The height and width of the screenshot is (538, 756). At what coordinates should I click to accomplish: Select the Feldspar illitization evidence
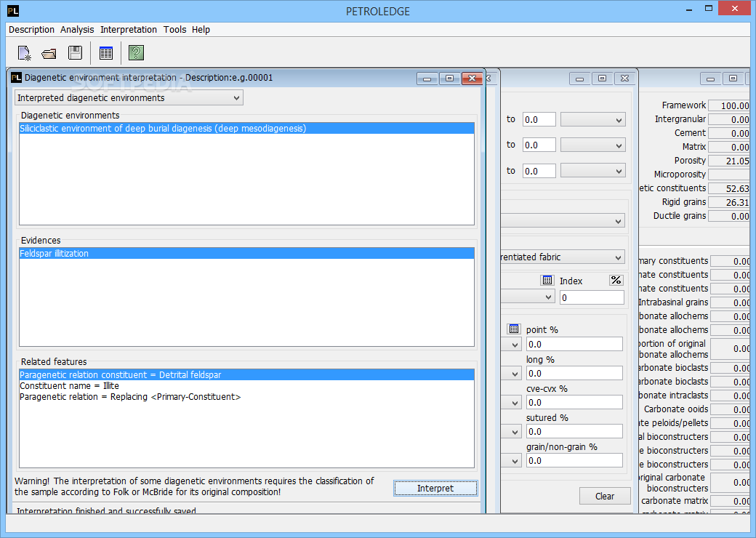click(x=247, y=254)
